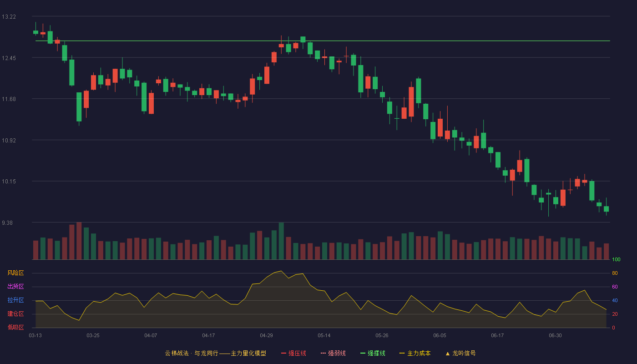This screenshot has width=637, height=364.
Task: Click the 低吸区 zone label
Action: coord(15,328)
